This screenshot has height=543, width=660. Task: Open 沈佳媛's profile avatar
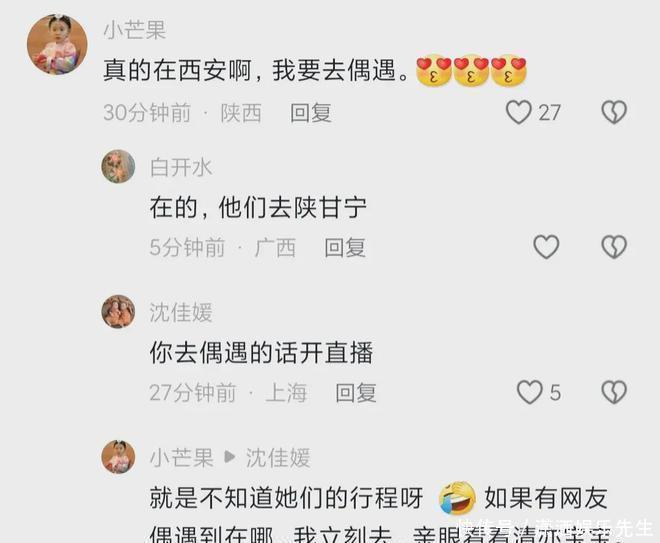click(118, 311)
